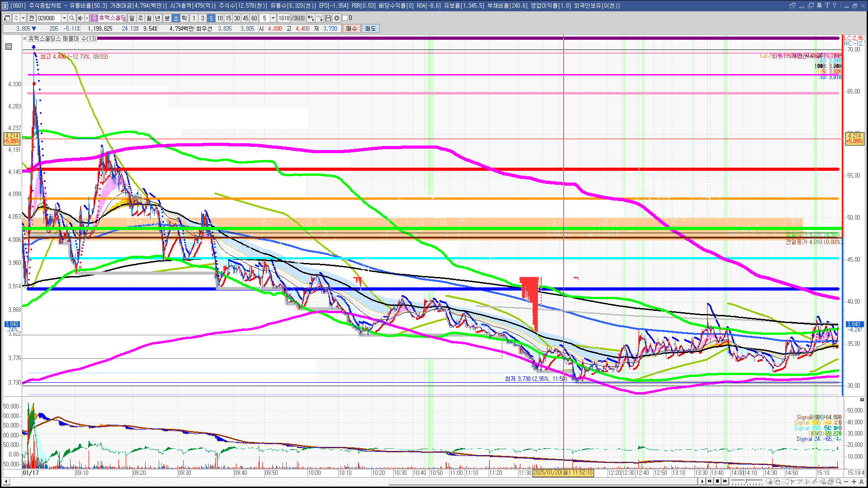Click the 매도 sell button
The image size is (868, 488).
tap(370, 28)
